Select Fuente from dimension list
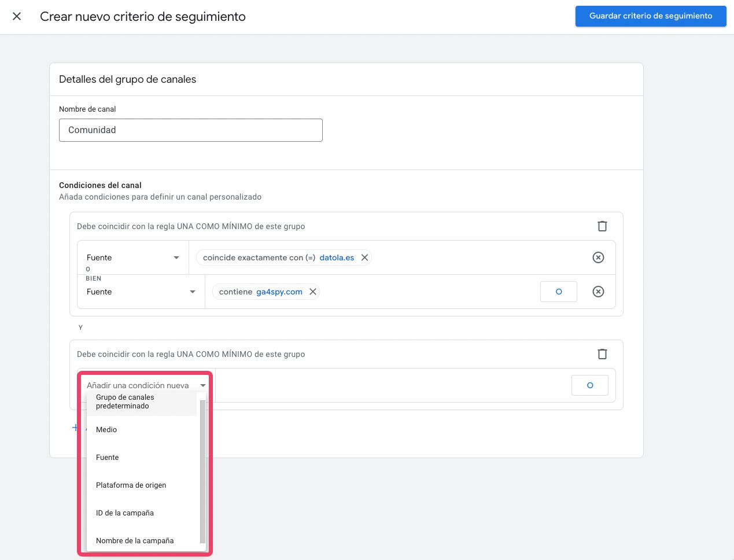 (x=142, y=457)
